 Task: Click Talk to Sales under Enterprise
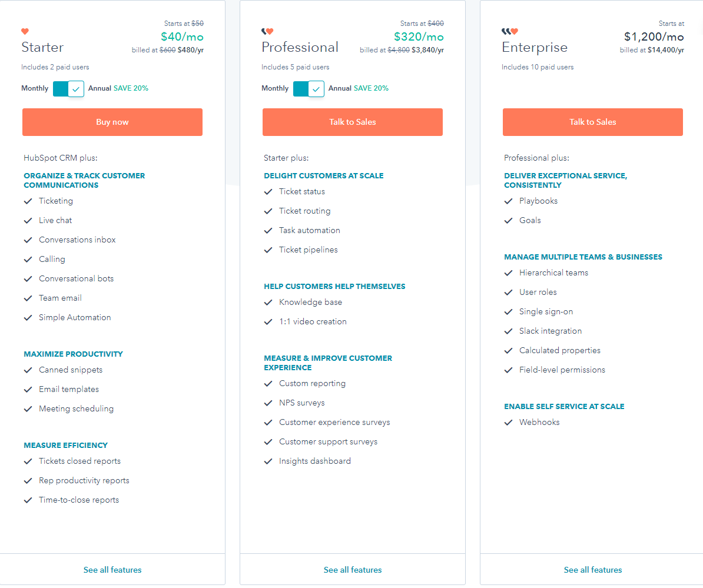(x=592, y=122)
